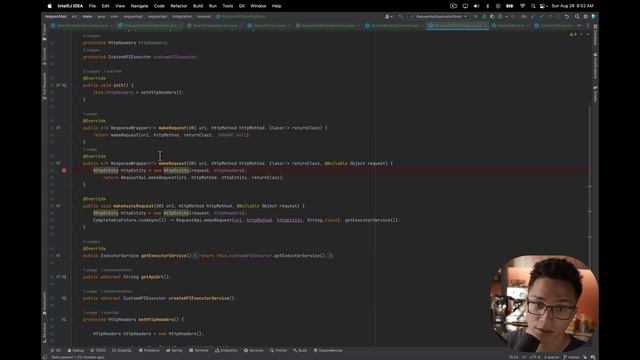Open the Code menu
Screen dimensions: 640x360
[159, 6]
